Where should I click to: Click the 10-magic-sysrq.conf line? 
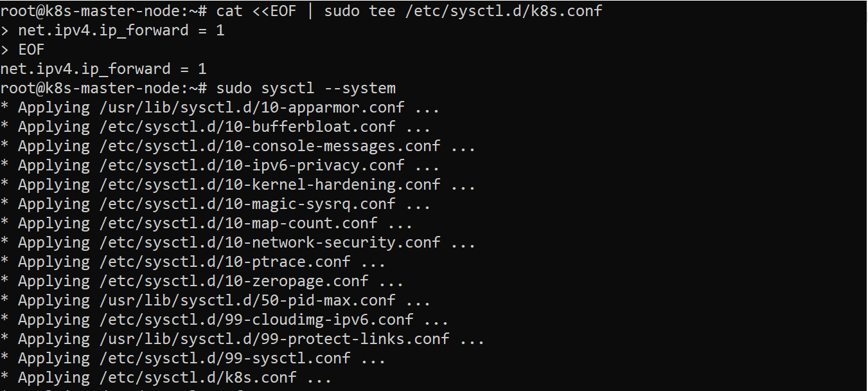click(x=224, y=204)
